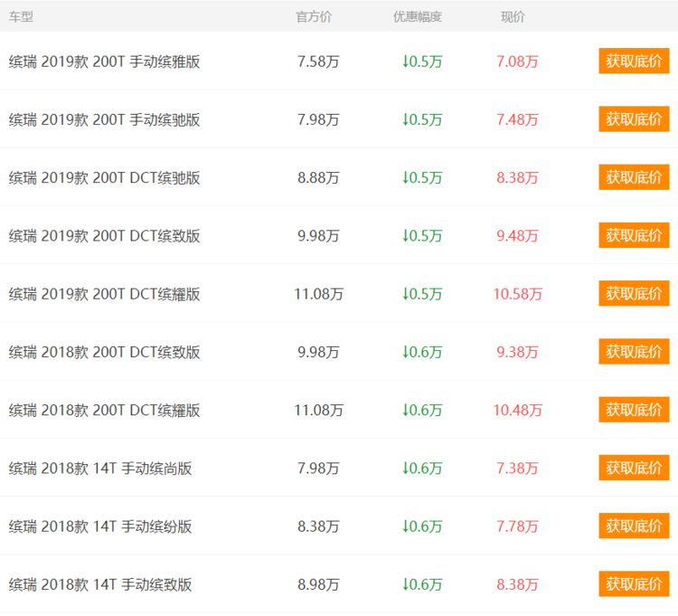This screenshot has width=678, height=616.
Task: Click 获取底价 for 2019款 200T DCT缤驰版
Action: coord(634,177)
